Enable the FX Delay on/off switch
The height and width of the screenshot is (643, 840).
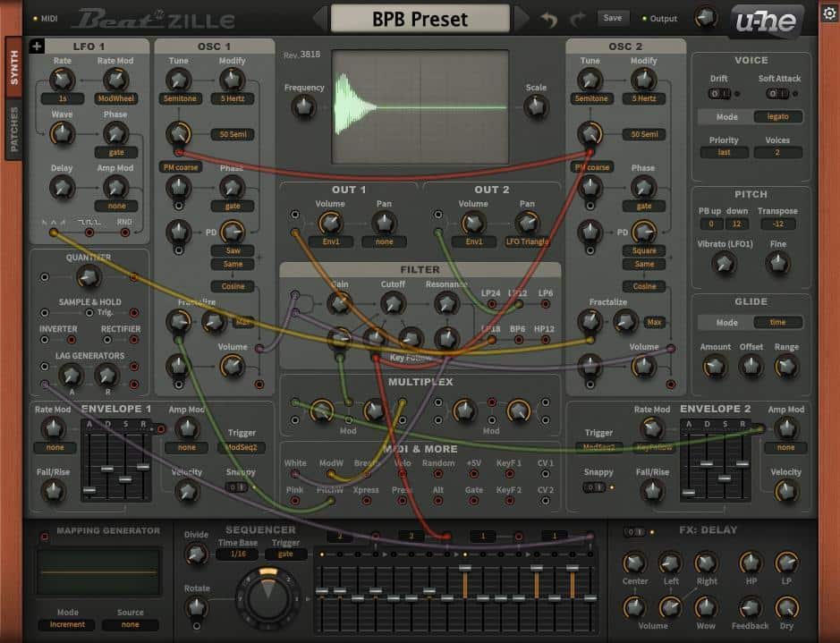633,532
